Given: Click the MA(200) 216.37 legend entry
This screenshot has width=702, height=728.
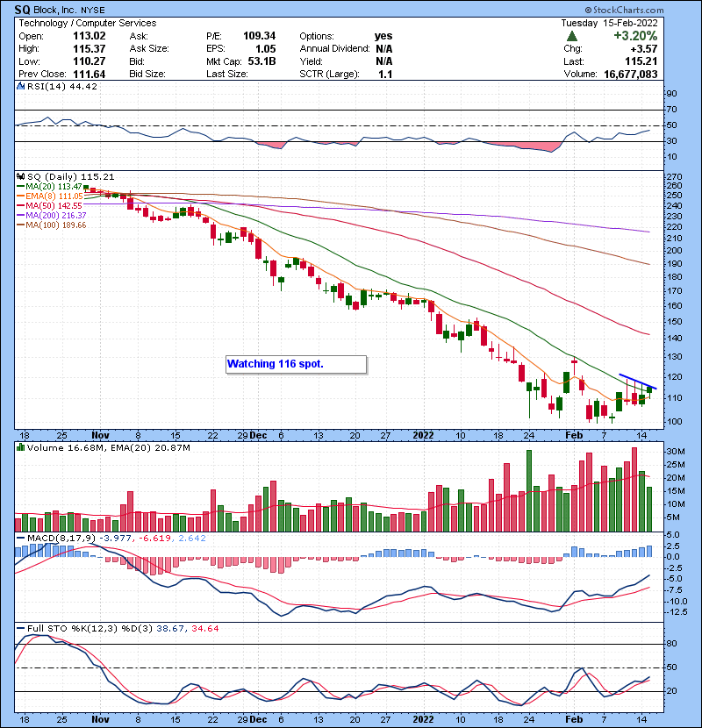Looking at the screenshot, I should [52, 216].
